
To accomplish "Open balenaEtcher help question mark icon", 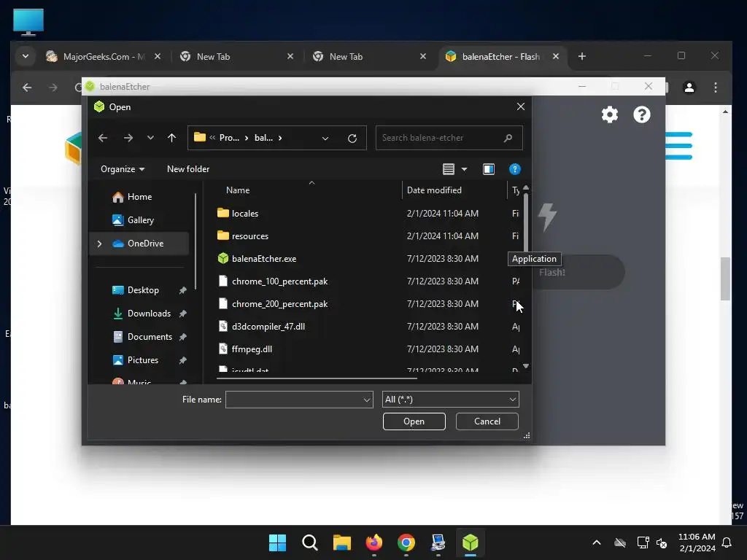I will [x=642, y=114].
